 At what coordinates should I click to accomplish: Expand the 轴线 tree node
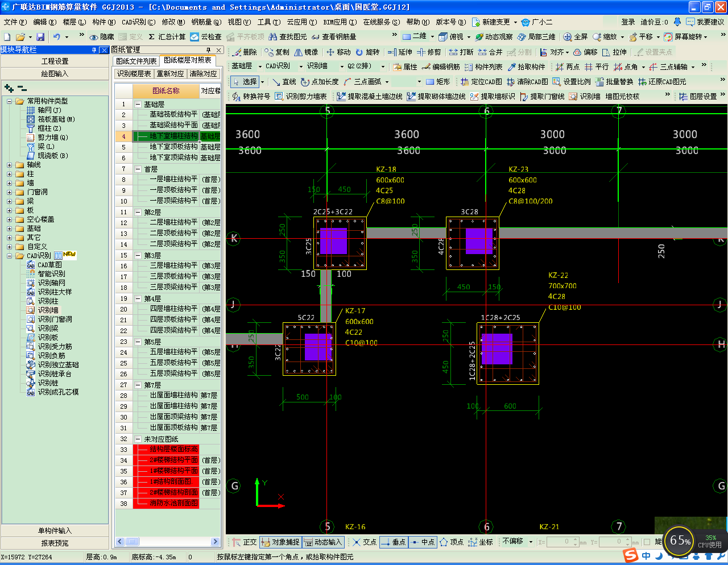10,165
